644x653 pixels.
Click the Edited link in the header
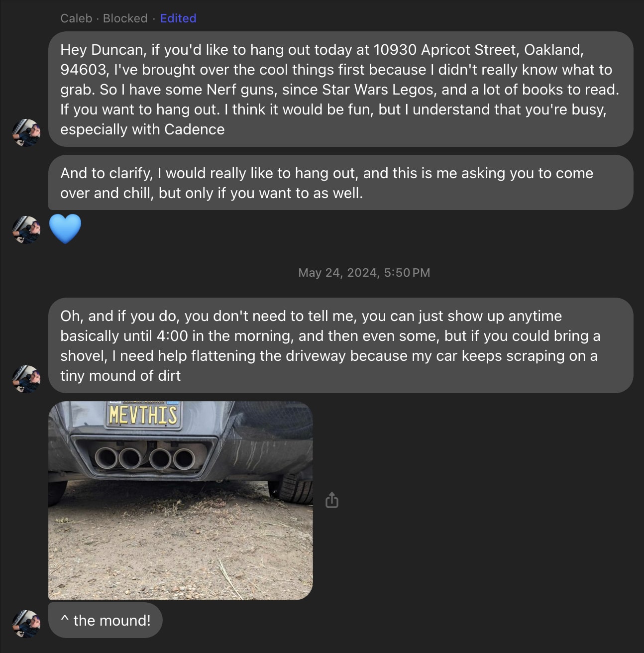[x=178, y=18]
